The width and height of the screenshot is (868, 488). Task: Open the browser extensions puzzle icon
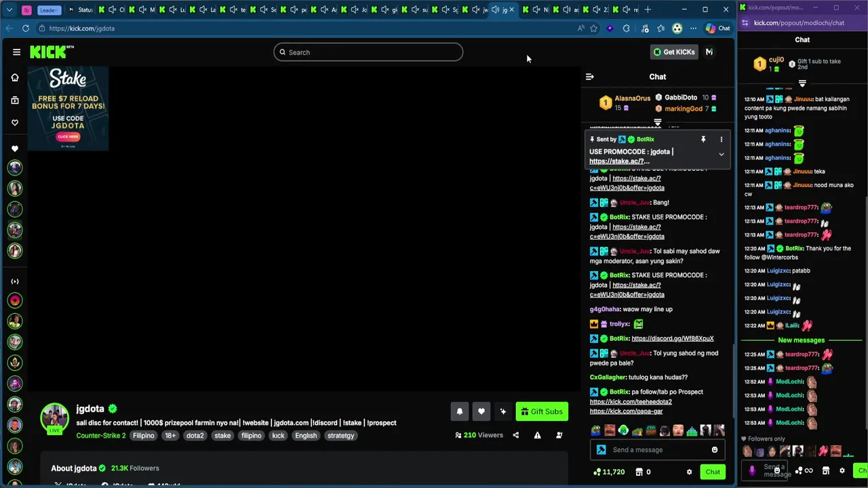tap(626, 28)
